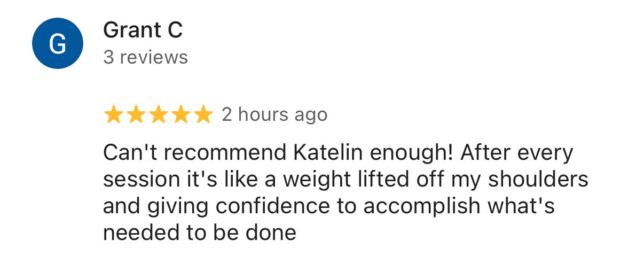This screenshot has width=644, height=263.
Task: Click the word recommend in the review
Action: (x=226, y=153)
